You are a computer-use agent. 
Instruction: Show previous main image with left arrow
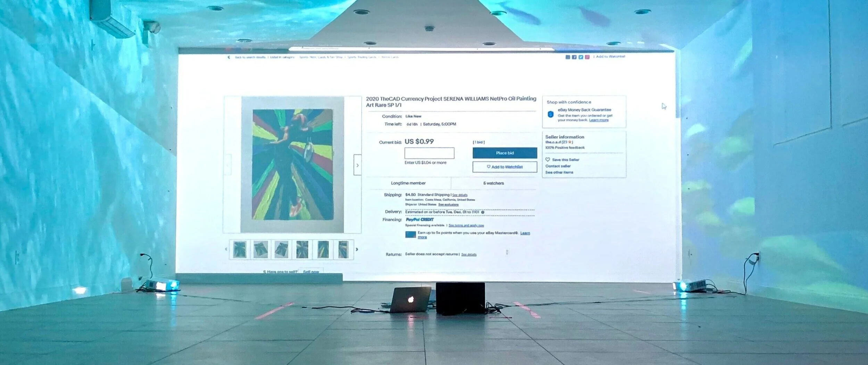pos(228,165)
